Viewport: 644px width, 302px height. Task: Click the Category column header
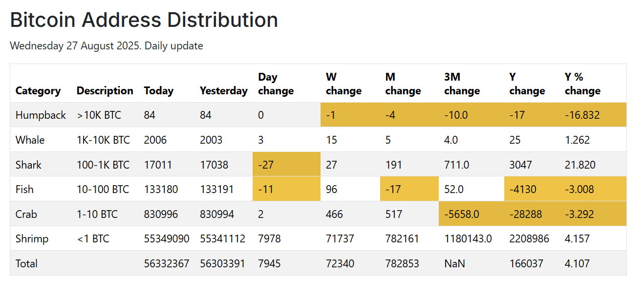coord(38,91)
